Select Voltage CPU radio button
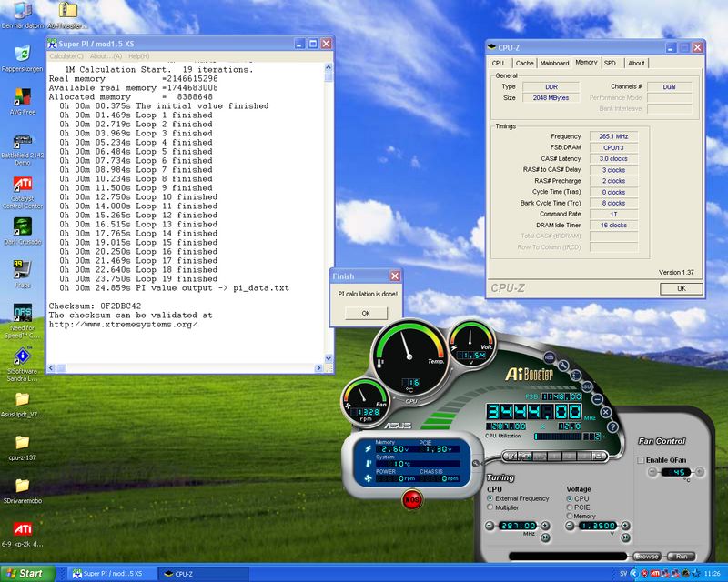The width and height of the screenshot is (728, 582). pyautogui.click(x=570, y=498)
